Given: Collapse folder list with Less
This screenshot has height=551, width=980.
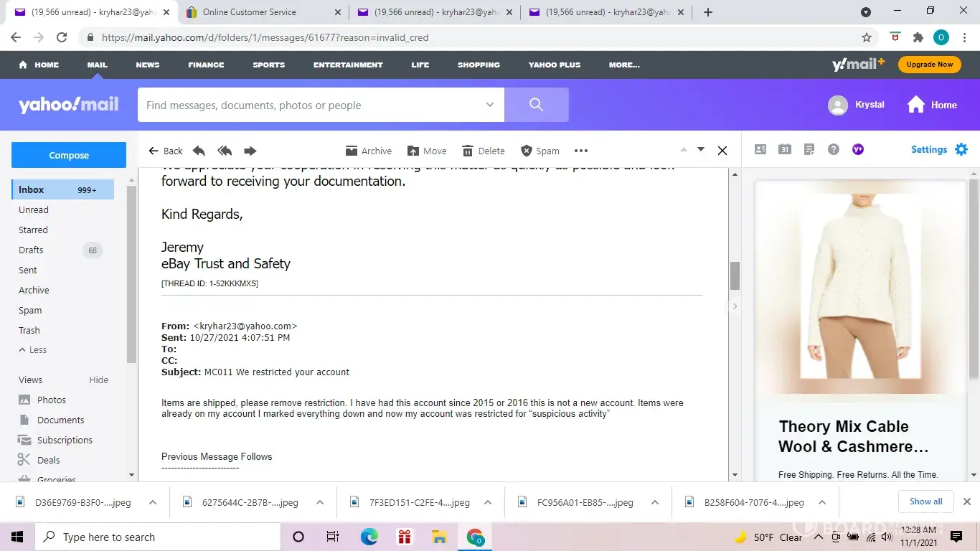Looking at the screenshot, I should (33, 350).
